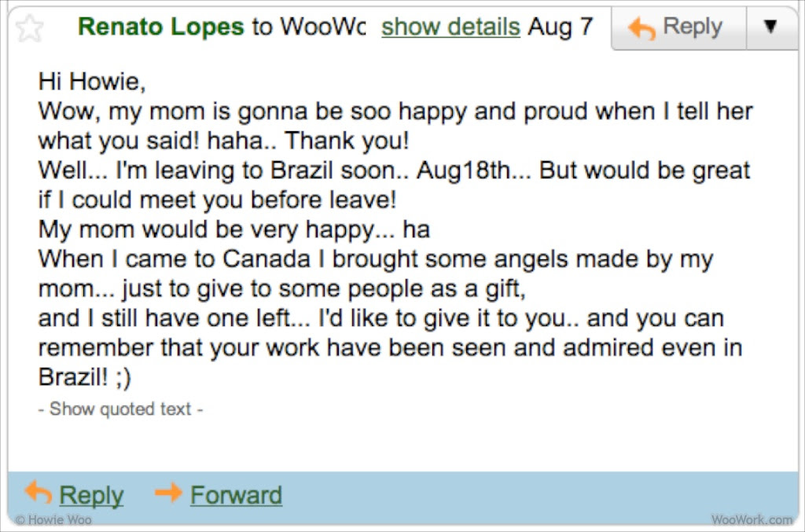
Task: Open the show details link
Action: [x=450, y=27]
